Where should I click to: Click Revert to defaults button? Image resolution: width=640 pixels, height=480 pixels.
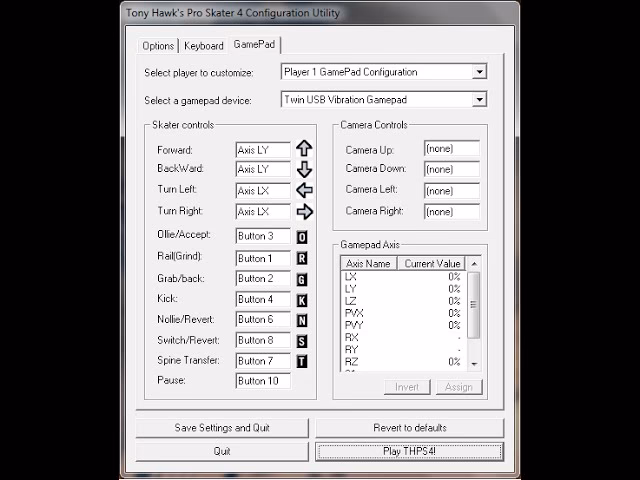[410, 428]
